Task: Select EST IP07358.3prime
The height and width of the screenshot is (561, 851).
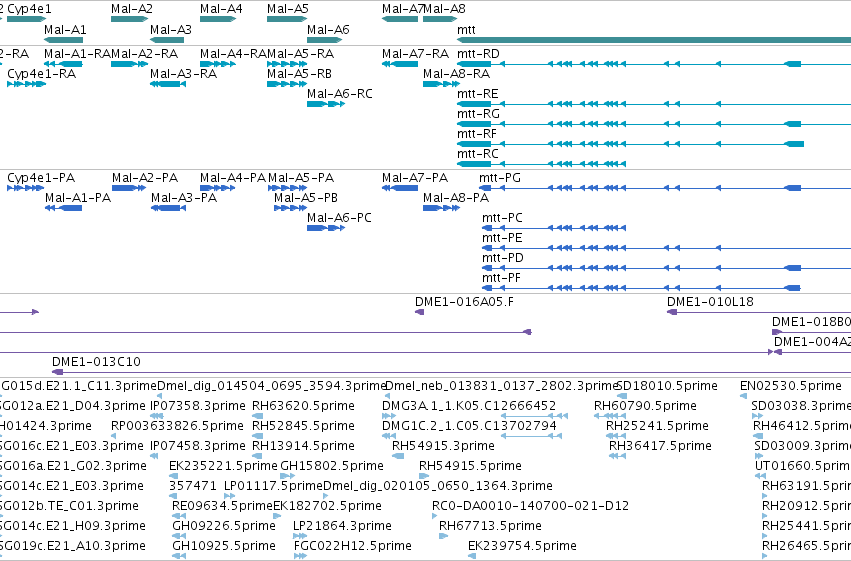Action: coord(157,417)
